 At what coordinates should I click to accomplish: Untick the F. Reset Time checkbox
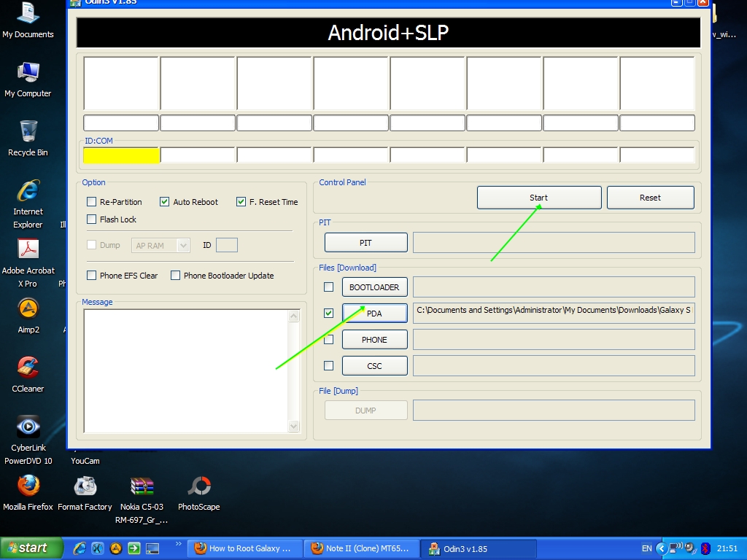(241, 202)
